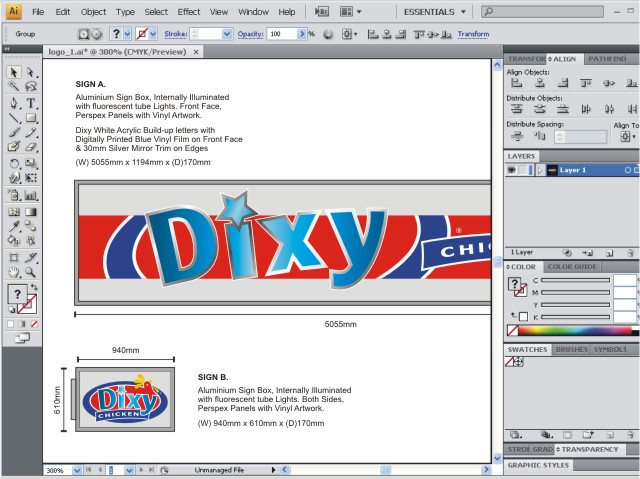This screenshot has height=479, width=640.
Task: Click Layer 1 target circle
Action: (628, 170)
